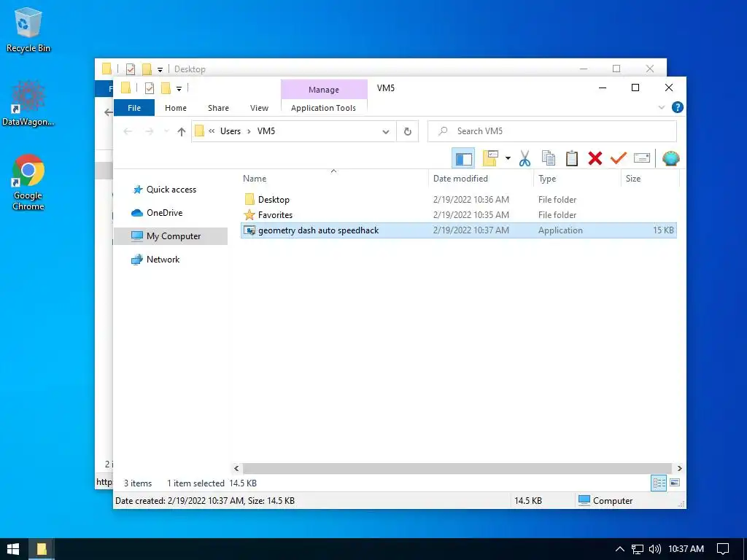The width and height of the screenshot is (747, 560).
Task: Click the horizontal scrollbar thumb
Action: [457, 469]
